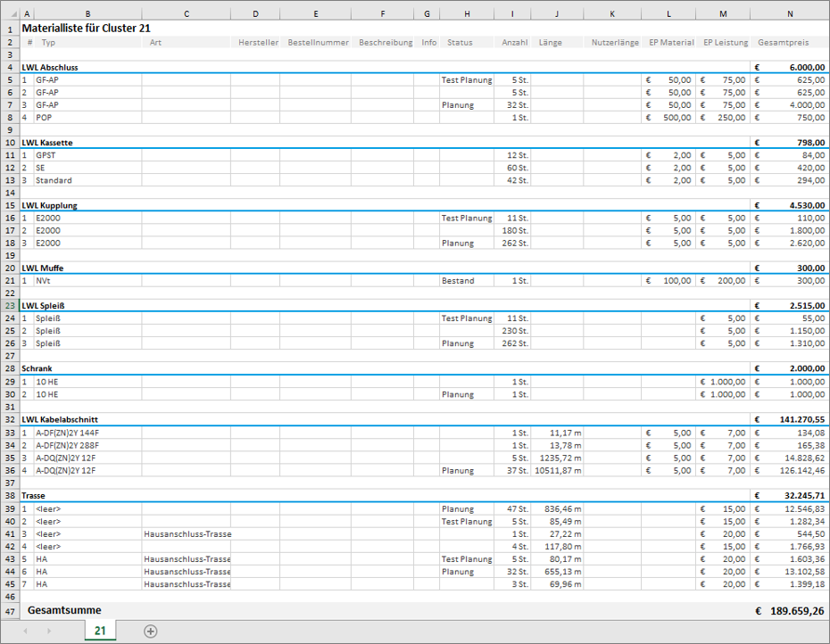Select price cell '12.546,83'

point(790,509)
